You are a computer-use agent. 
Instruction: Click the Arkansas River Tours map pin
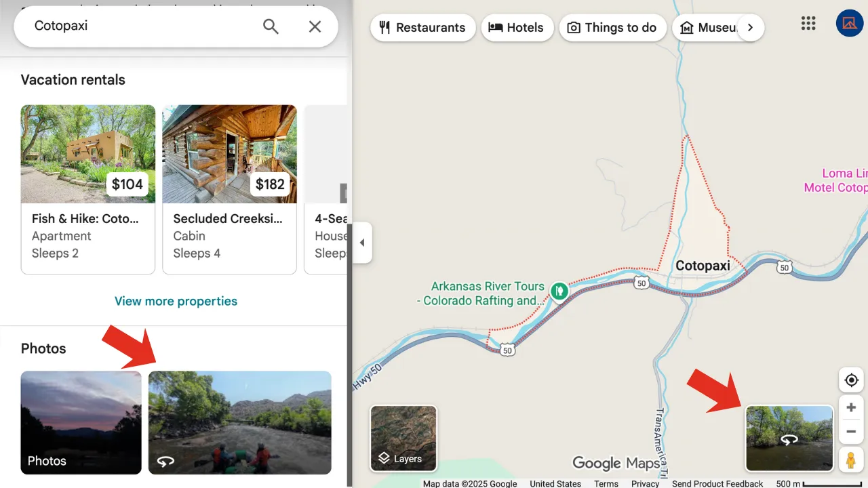click(x=559, y=291)
